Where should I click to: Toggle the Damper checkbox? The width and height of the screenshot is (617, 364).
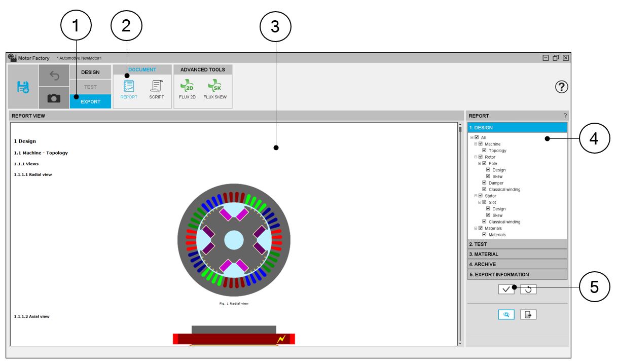click(x=484, y=183)
